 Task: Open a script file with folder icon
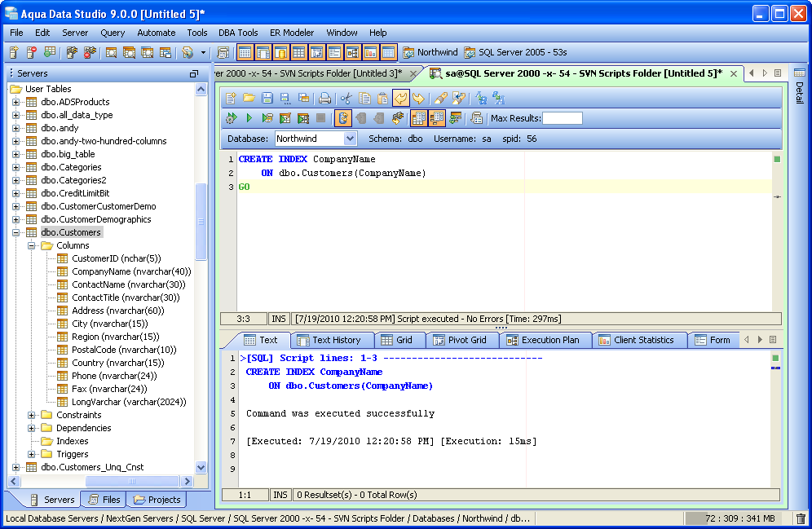pos(249,98)
